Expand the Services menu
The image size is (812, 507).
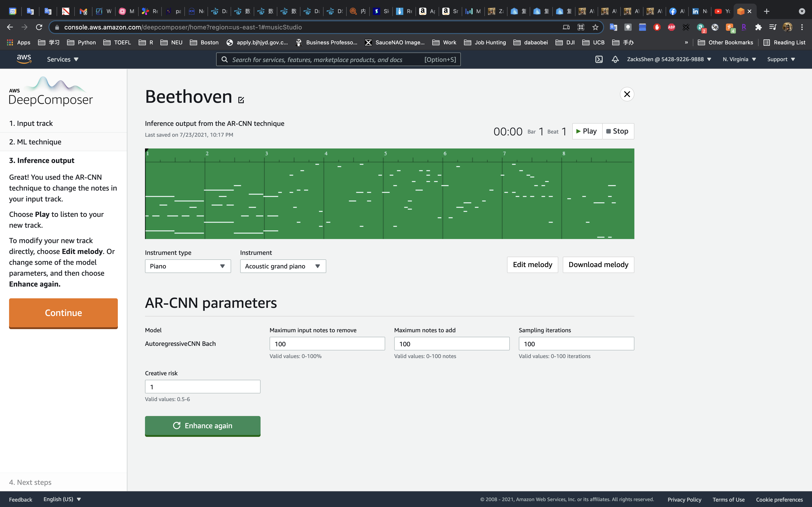(63, 59)
